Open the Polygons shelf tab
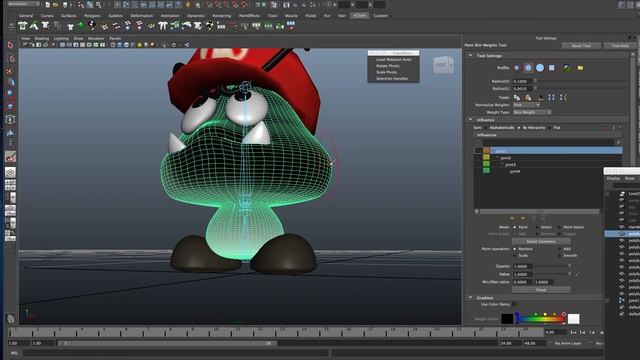 pyautogui.click(x=92, y=16)
